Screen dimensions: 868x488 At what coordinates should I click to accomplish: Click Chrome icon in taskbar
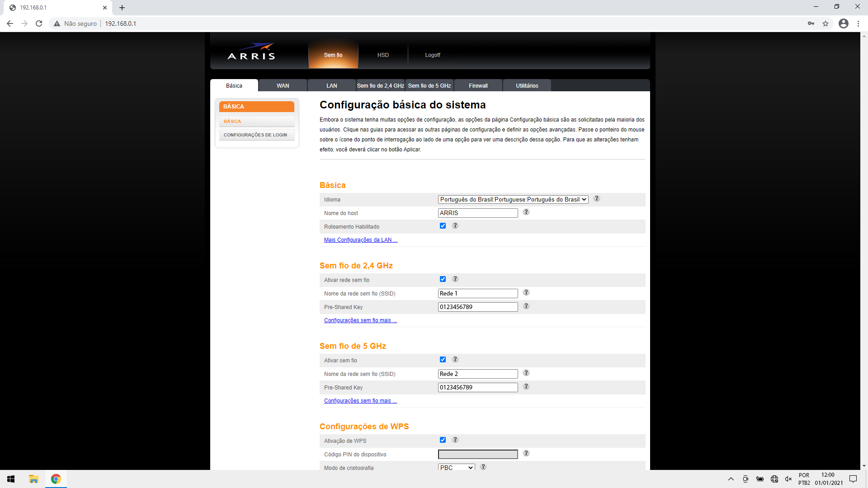pyautogui.click(x=56, y=479)
